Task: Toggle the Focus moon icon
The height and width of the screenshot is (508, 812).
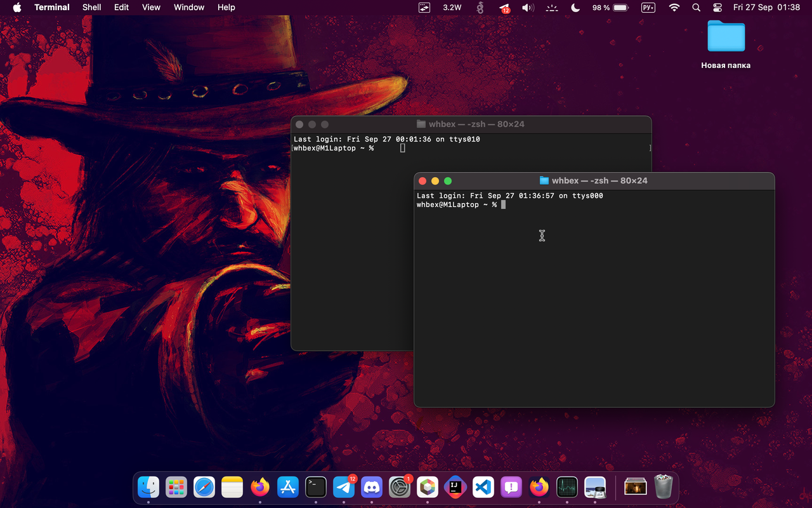Action: coord(575,8)
